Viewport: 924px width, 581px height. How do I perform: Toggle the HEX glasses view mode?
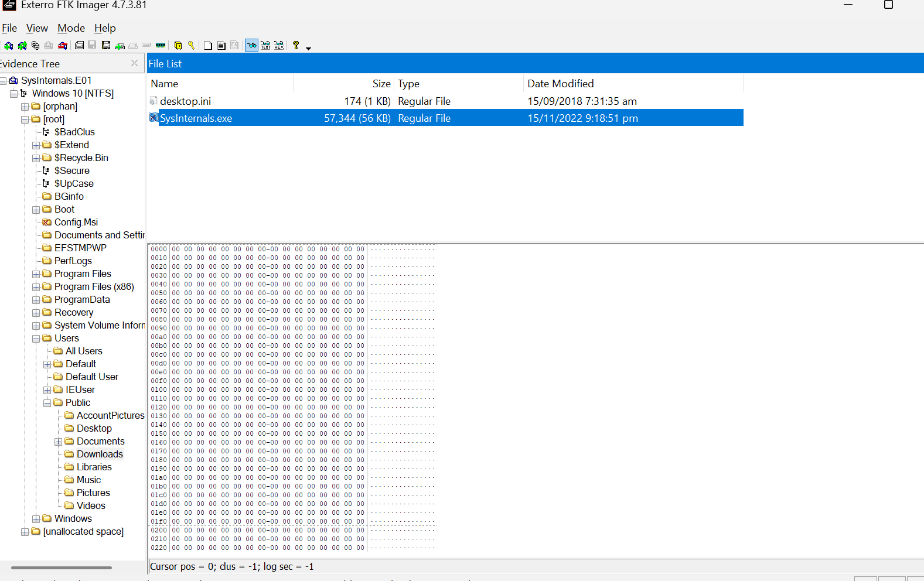pyautogui.click(x=279, y=45)
